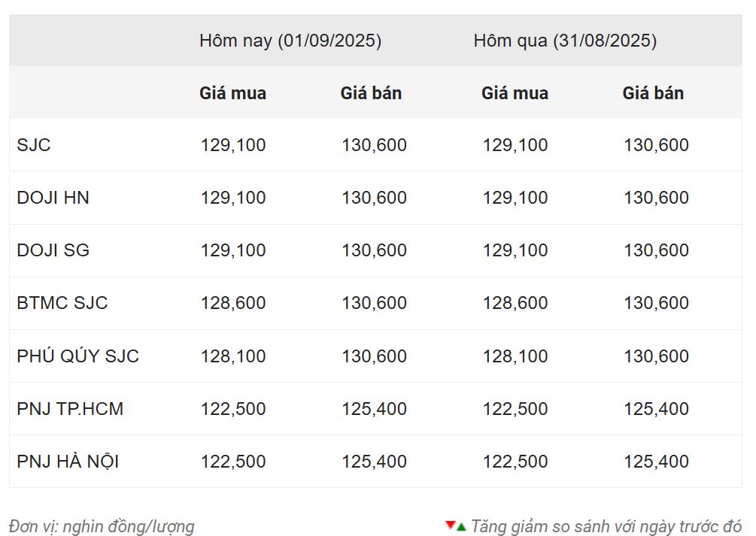The height and width of the screenshot is (536, 756).
Task: Click the green up arrow legend icon
Action: [461, 527]
